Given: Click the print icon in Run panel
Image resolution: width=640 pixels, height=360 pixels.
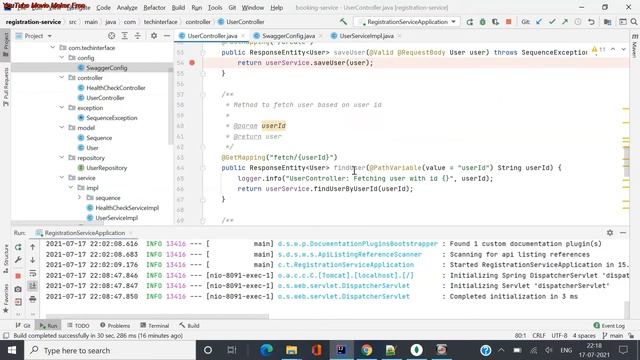Looking at the screenshot, I should [x=33, y=299].
